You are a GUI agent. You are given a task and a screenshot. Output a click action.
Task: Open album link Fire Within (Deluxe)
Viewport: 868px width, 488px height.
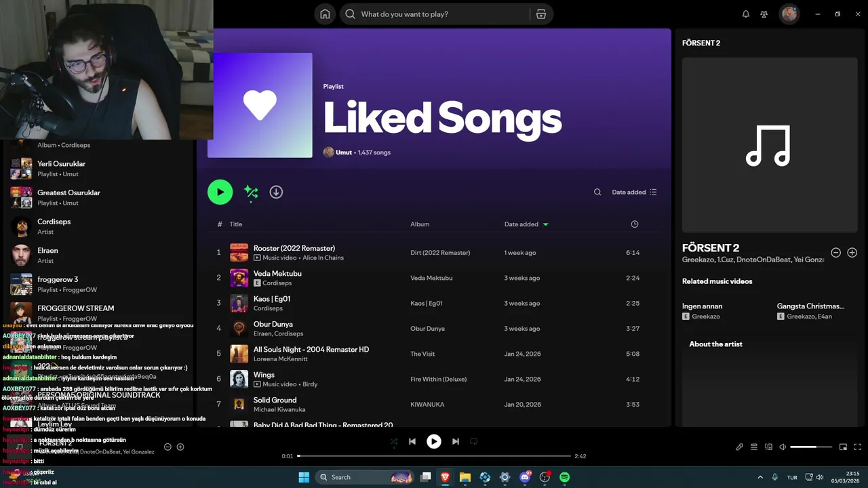[438, 380]
